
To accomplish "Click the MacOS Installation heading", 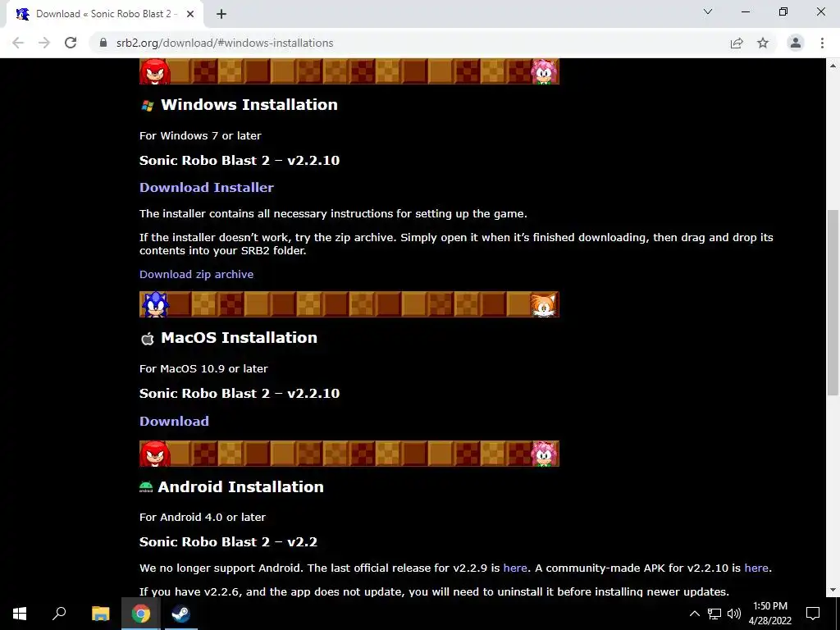I will [239, 337].
